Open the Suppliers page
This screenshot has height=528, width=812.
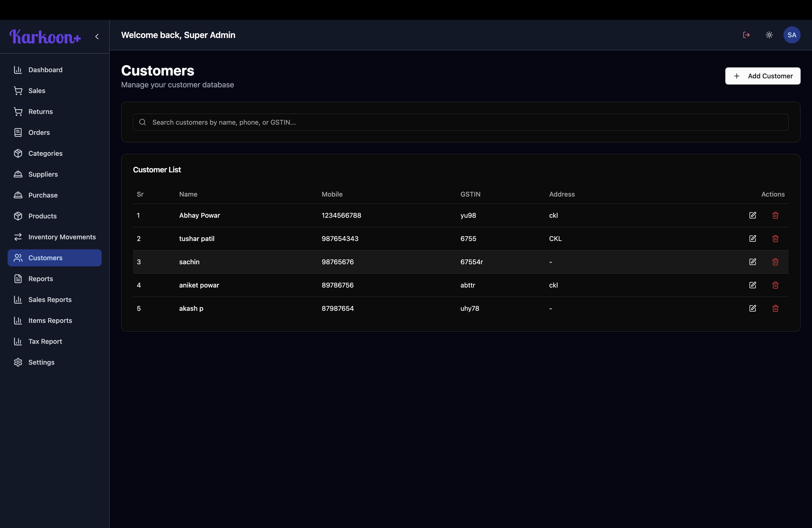[x=43, y=174]
